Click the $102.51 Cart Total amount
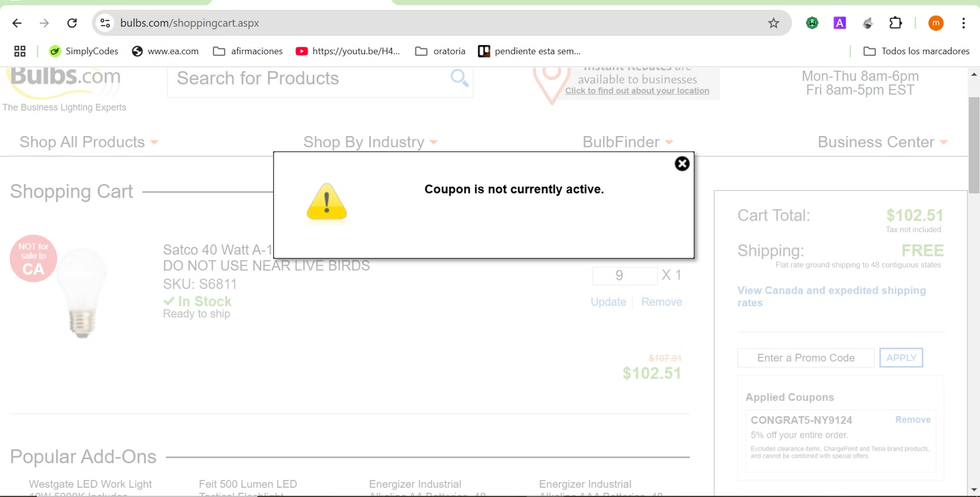This screenshot has width=980, height=497. [x=914, y=215]
